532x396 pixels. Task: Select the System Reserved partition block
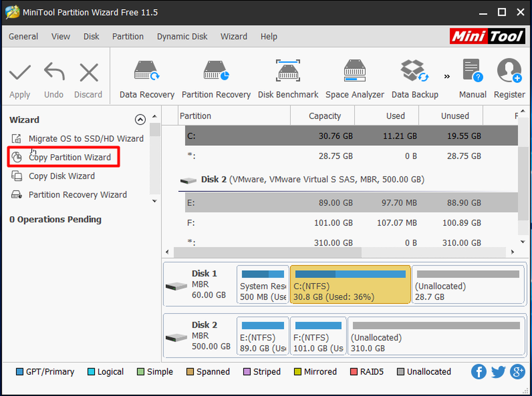coord(263,284)
